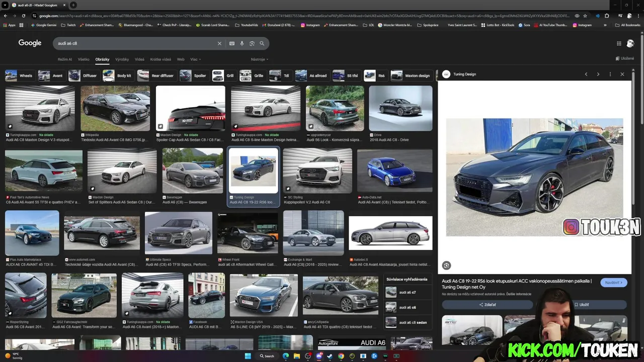The width and height of the screenshot is (644, 362).
Task: Switch to the Režim AI tab
Action: (64, 59)
